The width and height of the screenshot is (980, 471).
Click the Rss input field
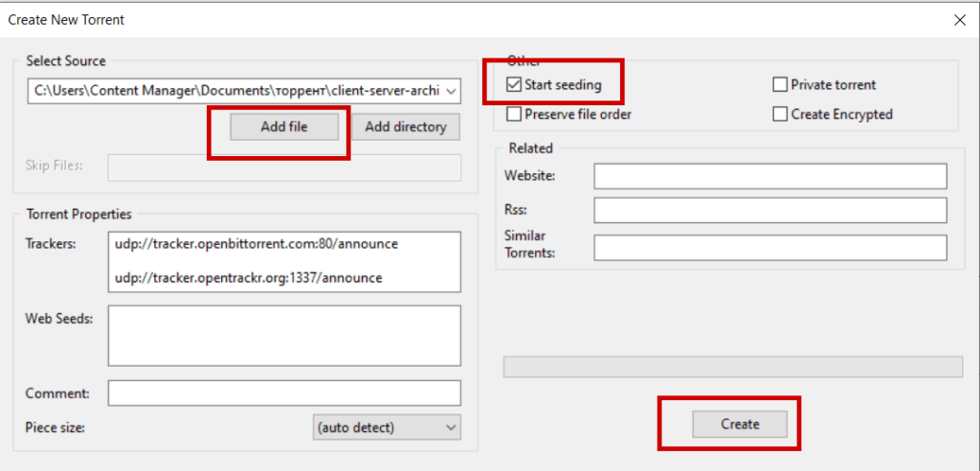point(769,210)
